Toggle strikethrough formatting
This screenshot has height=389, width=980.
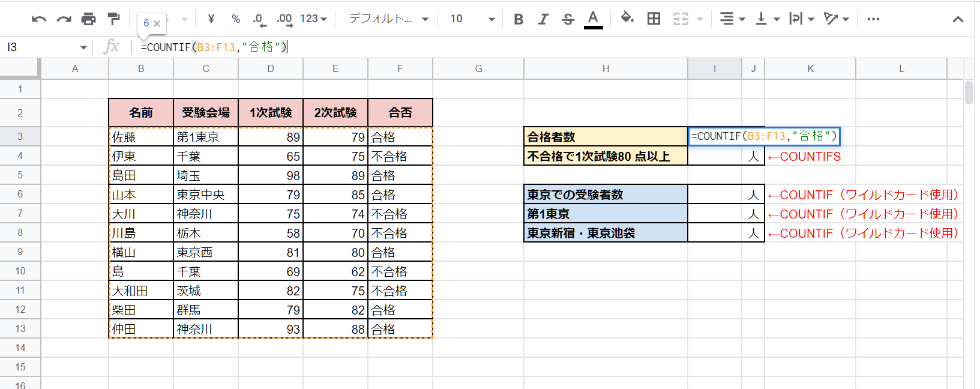click(568, 19)
